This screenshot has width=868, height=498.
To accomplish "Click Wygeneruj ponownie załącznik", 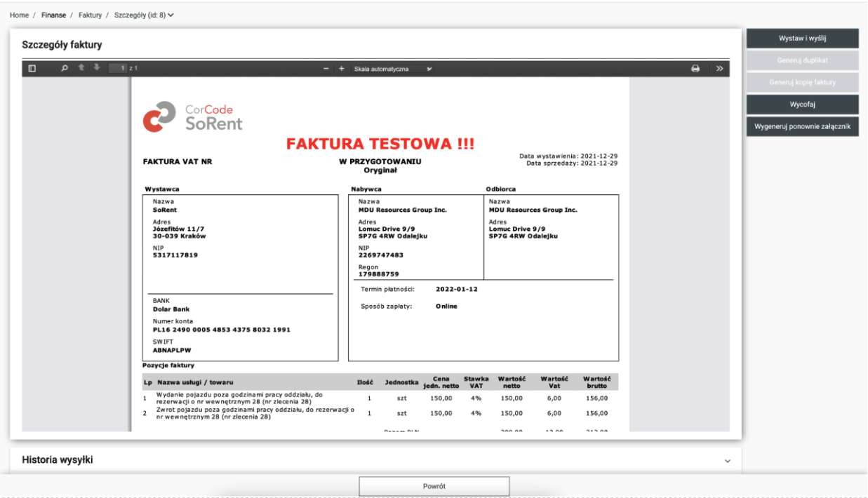I will (802, 127).
